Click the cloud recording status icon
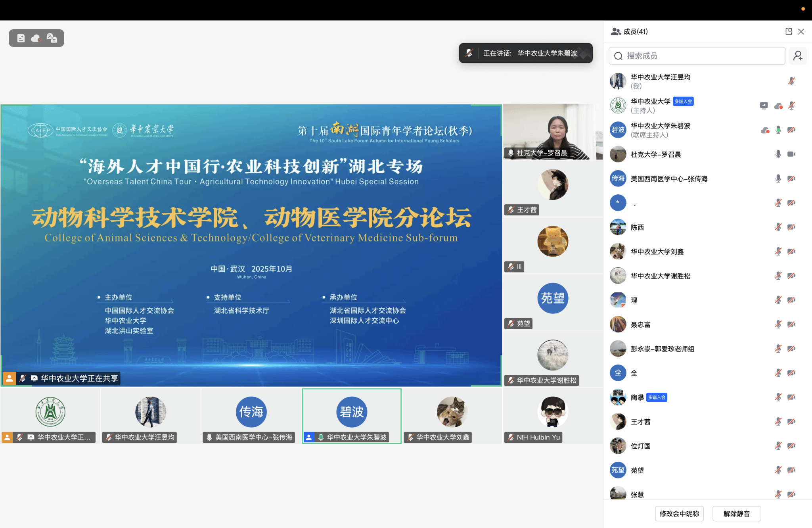 pyautogui.click(x=36, y=38)
